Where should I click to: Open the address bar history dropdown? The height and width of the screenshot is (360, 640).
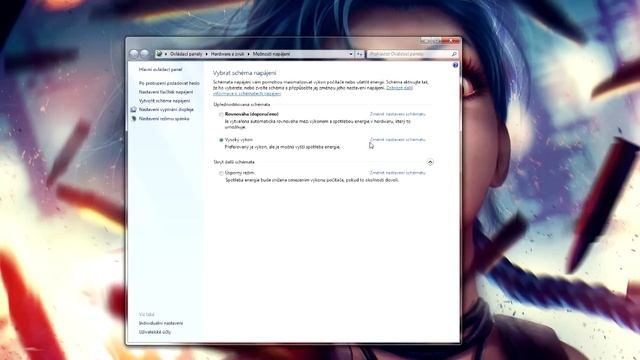pos(351,54)
